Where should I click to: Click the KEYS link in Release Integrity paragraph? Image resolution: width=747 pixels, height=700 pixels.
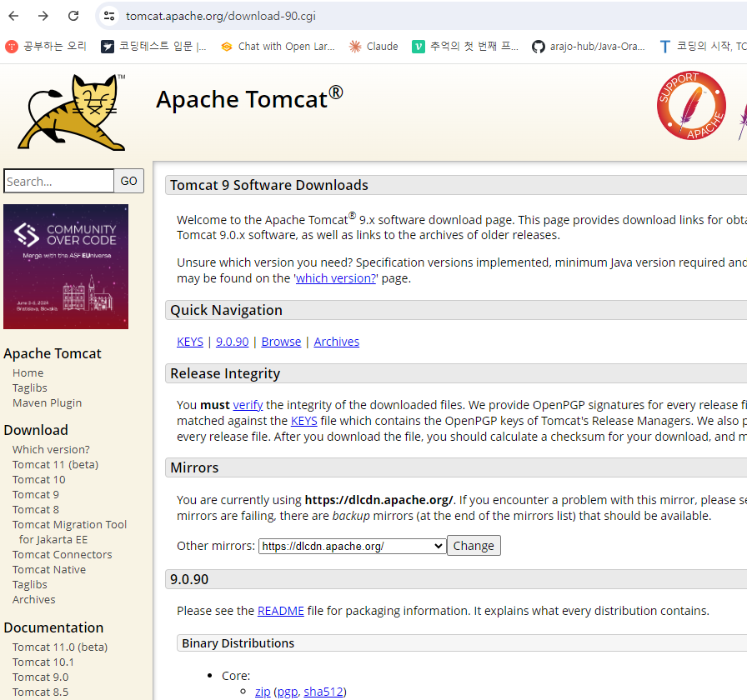point(304,421)
